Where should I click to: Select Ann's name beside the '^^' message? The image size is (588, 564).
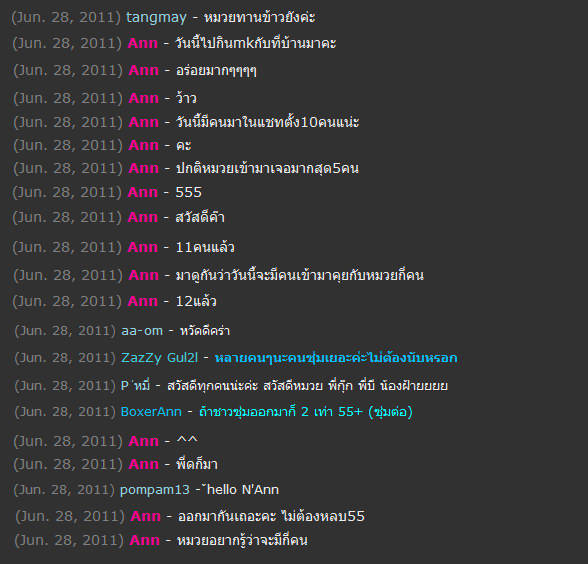pos(143,441)
